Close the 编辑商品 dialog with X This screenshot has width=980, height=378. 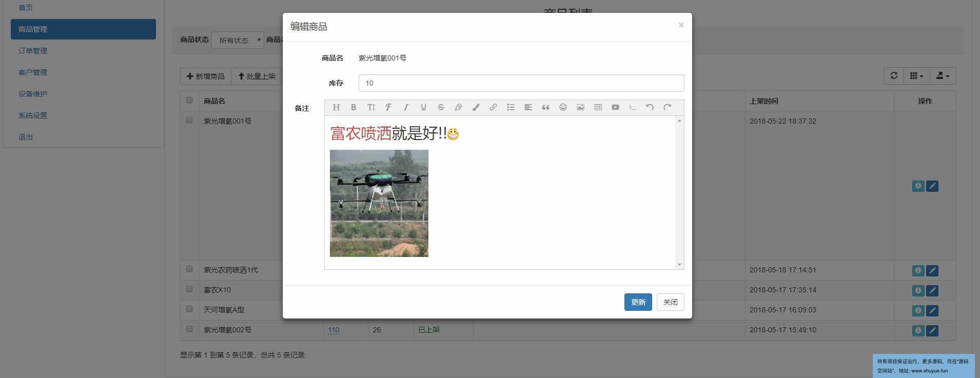(x=681, y=25)
